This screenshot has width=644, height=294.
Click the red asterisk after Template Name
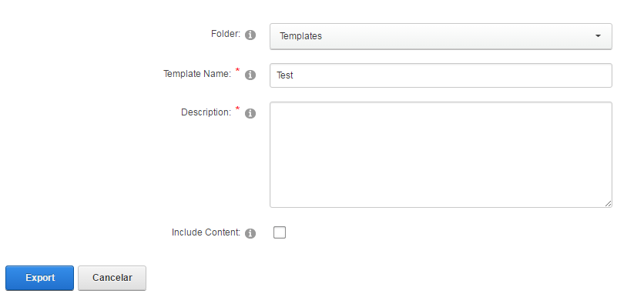237,71
